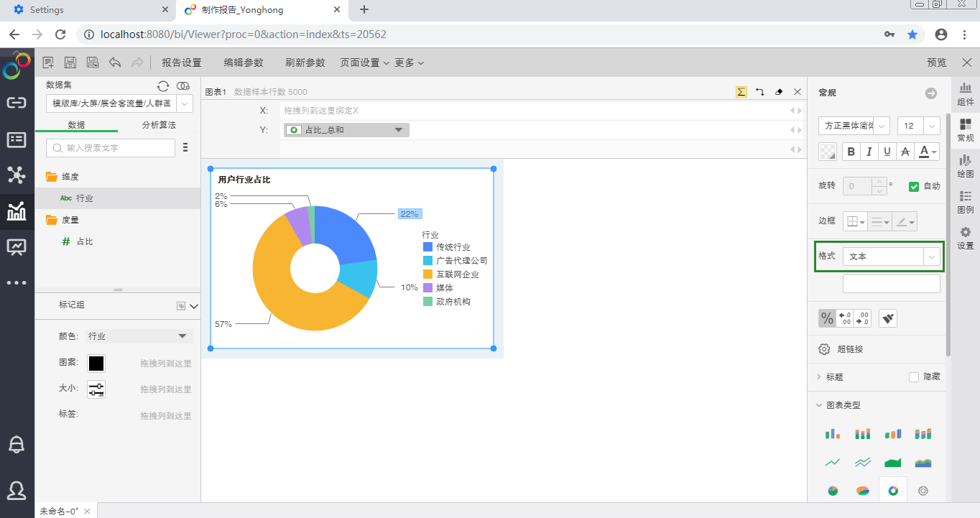Click the 报告设置 button
The width and height of the screenshot is (980, 518).
(x=182, y=63)
